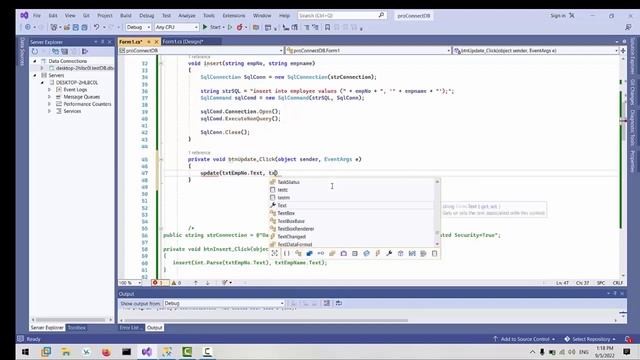This screenshot has height=360, width=640.
Task: Open the proConnectDB project scope dropdown
Action: (201, 51)
